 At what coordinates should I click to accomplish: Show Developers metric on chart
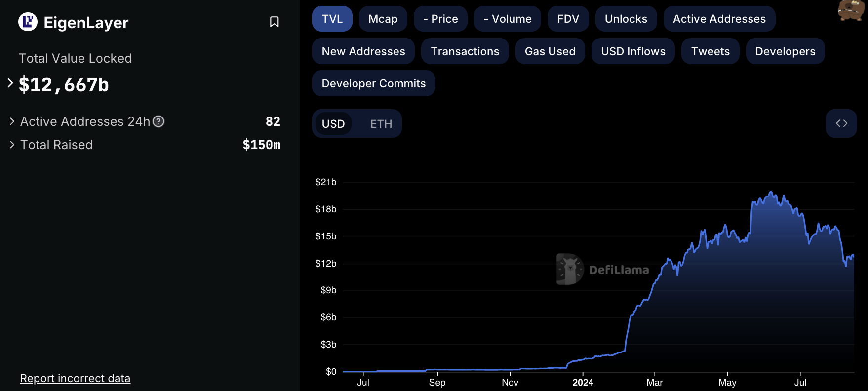coord(786,51)
